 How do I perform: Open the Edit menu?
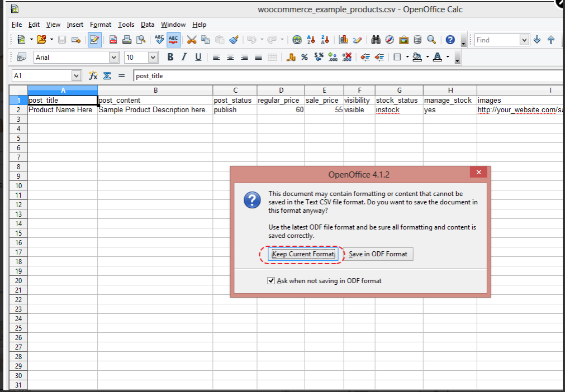tap(34, 25)
